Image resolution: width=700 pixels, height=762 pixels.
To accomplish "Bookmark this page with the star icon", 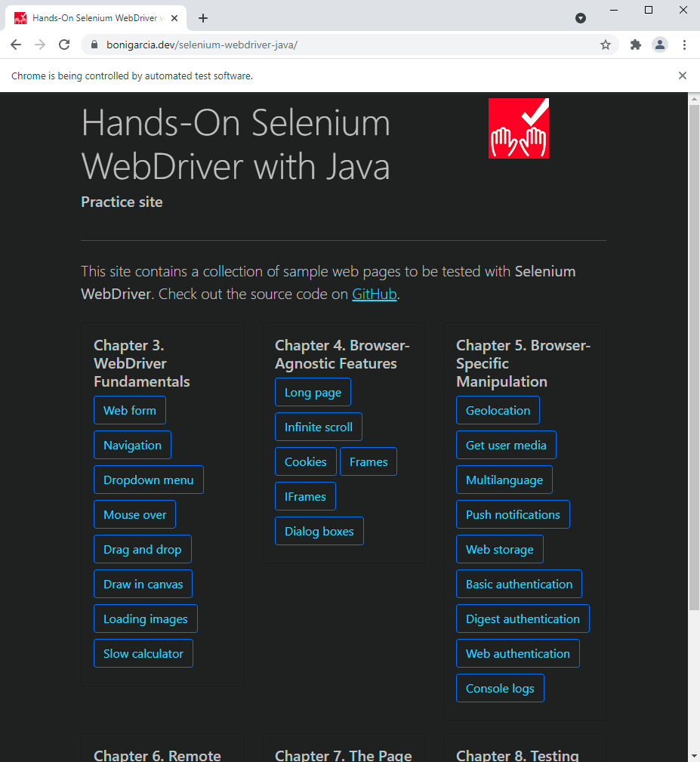I will point(605,45).
